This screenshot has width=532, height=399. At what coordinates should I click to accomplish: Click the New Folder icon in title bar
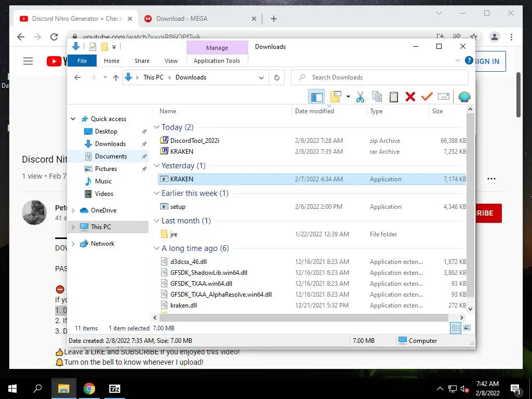coord(104,47)
